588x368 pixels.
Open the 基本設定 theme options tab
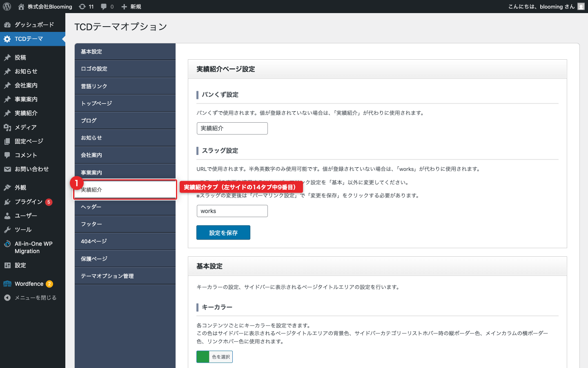[125, 52]
